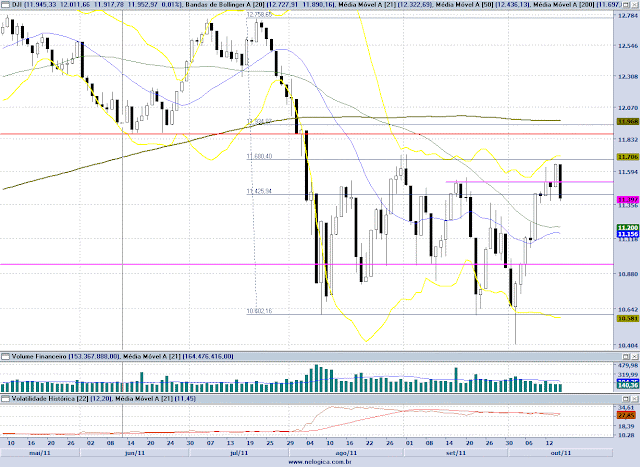Image resolution: width=640 pixels, height=467 pixels.
Task: Select the set/11 month segment
Action: [x=456, y=453]
